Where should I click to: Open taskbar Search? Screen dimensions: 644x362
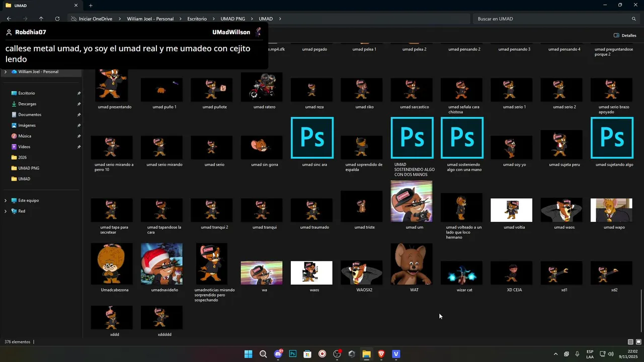tap(263, 354)
